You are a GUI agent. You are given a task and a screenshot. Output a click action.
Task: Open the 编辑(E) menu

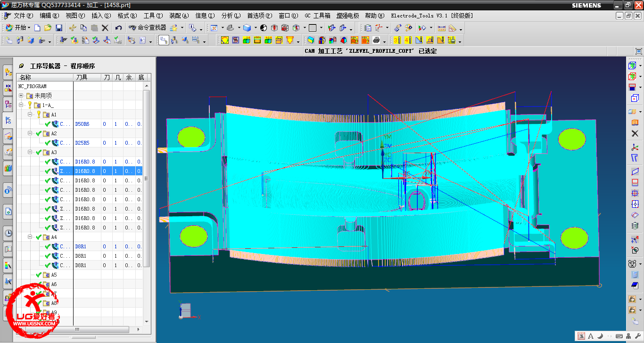[x=50, y=16]
